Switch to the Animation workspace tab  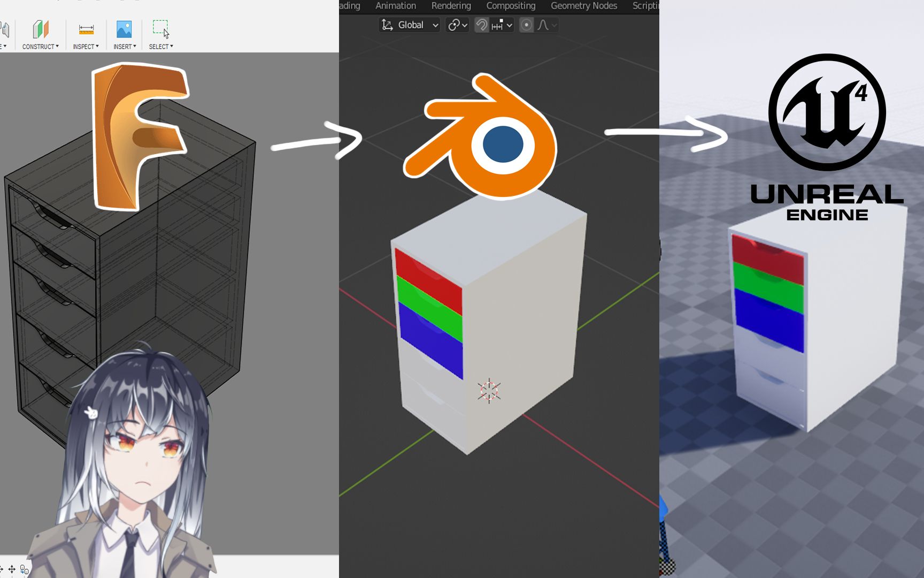[396, 6]
